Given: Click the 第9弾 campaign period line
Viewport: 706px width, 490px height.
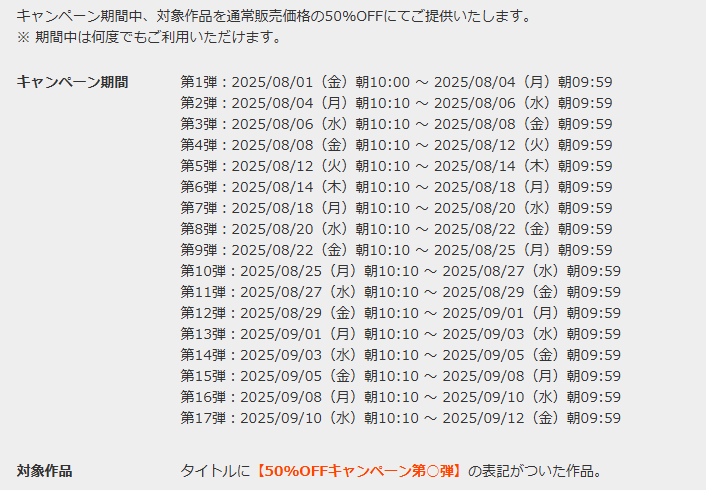Looking at the screenshot, I should click(x=396, y=250).
